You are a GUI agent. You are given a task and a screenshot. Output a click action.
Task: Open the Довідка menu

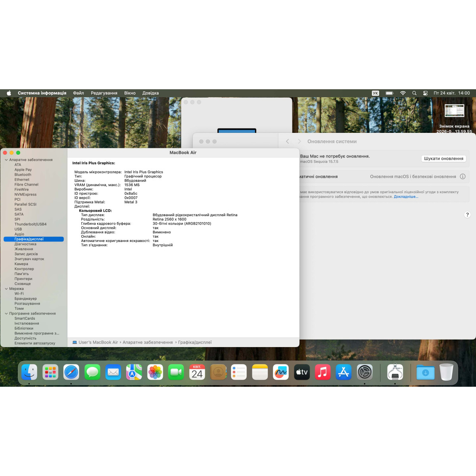tap(150, 93)
